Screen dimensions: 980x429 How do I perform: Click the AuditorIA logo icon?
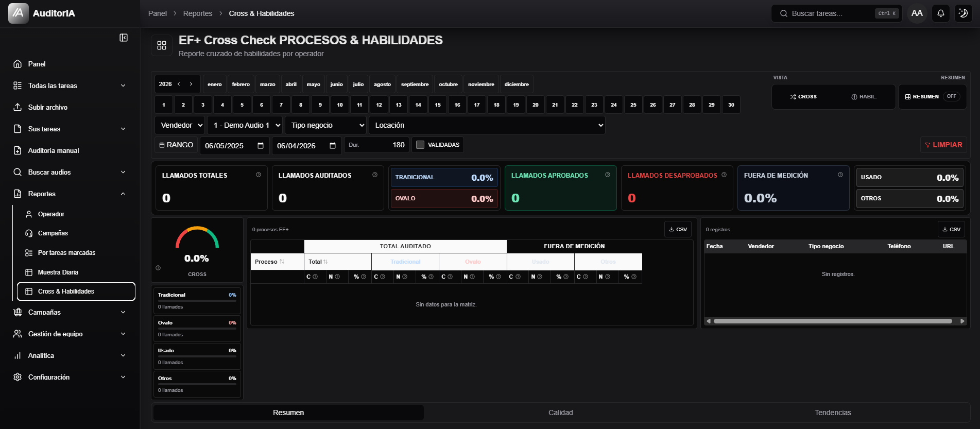pos(18,13)
